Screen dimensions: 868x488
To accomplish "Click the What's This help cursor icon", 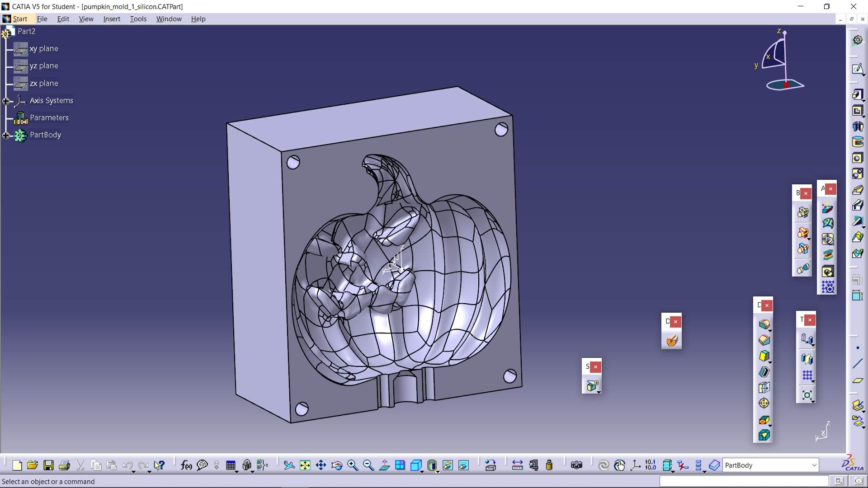I will pos(159,465).
